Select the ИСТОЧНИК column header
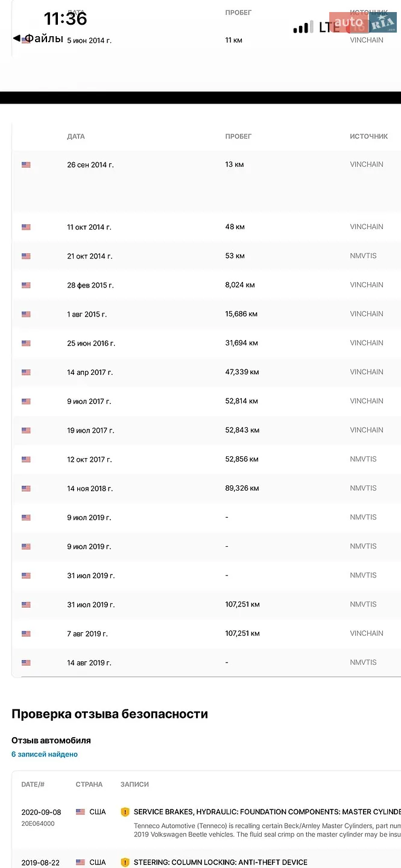The image size is (401, 868). (x=369, y=136)
